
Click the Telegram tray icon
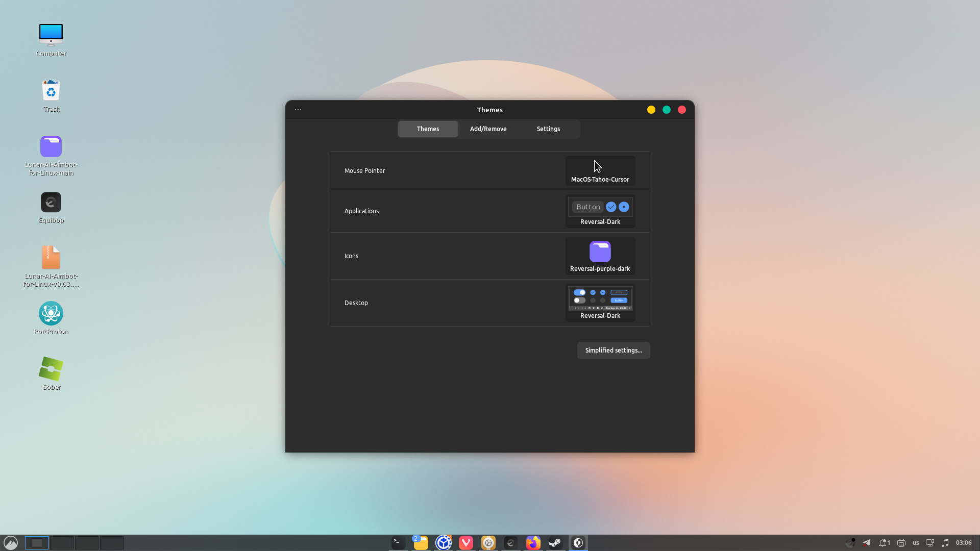click(x=867, y=543)
